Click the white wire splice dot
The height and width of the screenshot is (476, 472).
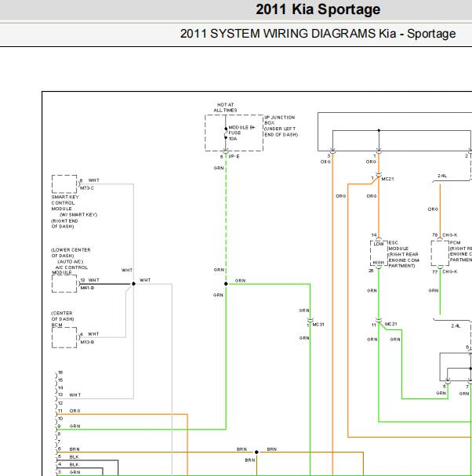[x=133, y=284]
